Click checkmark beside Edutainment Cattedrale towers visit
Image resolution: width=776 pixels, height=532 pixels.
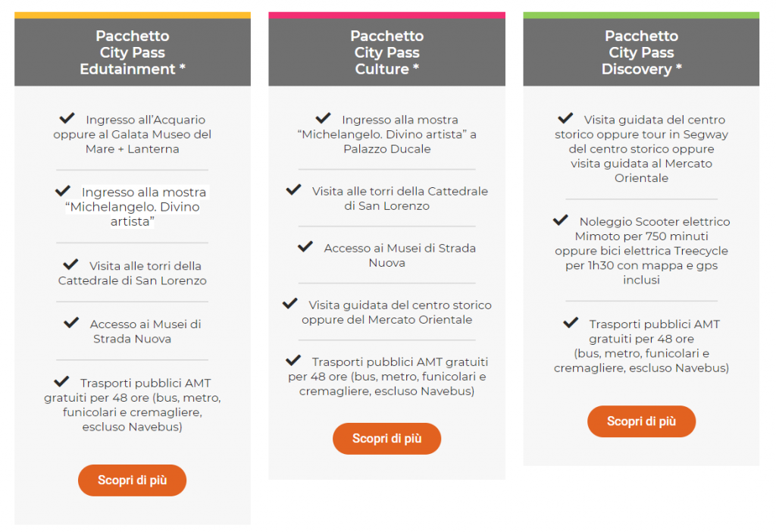71,264
